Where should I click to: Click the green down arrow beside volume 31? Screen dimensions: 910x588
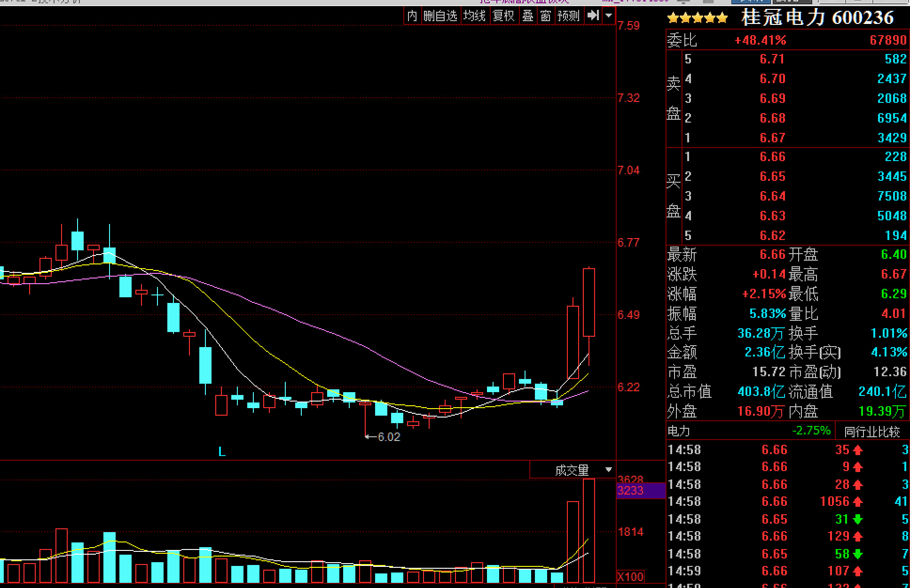click(x=858, y=519)
